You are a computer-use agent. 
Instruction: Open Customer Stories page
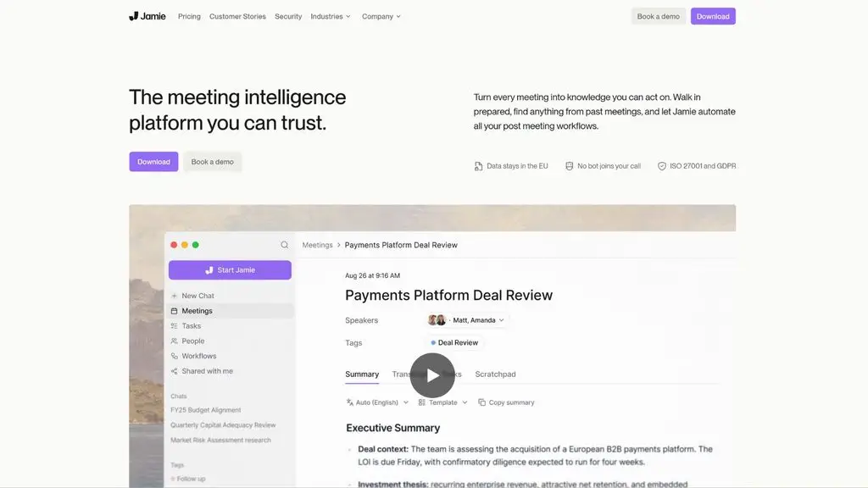[237, 17]
